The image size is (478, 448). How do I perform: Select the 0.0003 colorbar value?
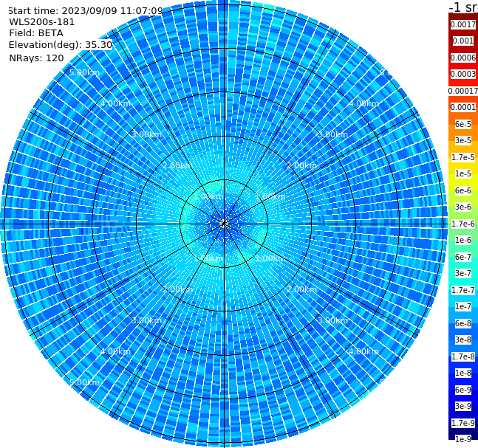tap(463, 74)
